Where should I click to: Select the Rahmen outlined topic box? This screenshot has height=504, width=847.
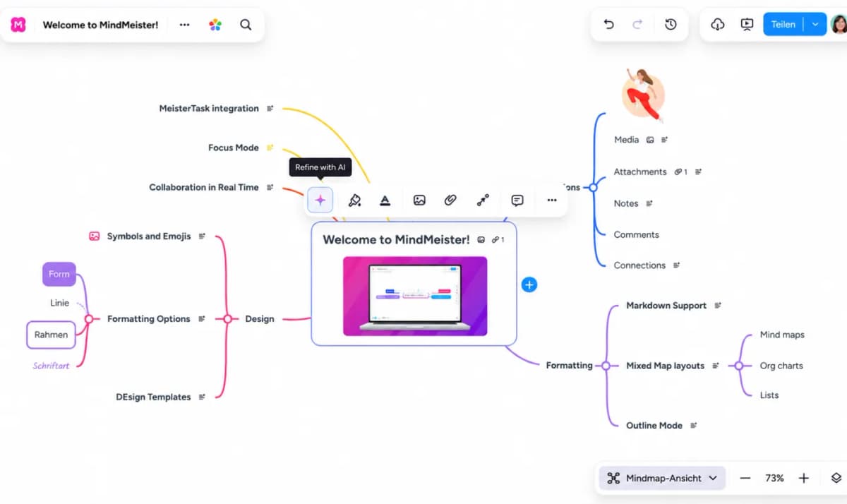[51, 335]
